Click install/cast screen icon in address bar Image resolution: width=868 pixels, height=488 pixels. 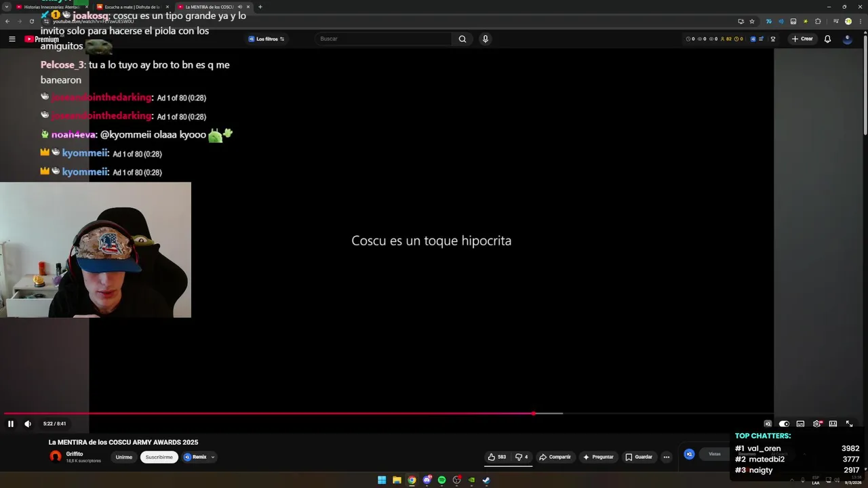(741, 21)
